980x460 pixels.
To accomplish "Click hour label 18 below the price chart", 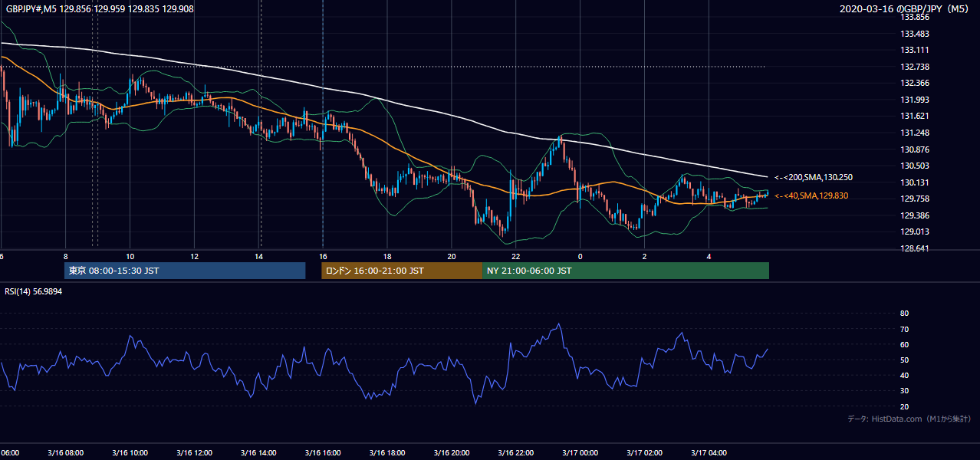I will coord(387,257).
